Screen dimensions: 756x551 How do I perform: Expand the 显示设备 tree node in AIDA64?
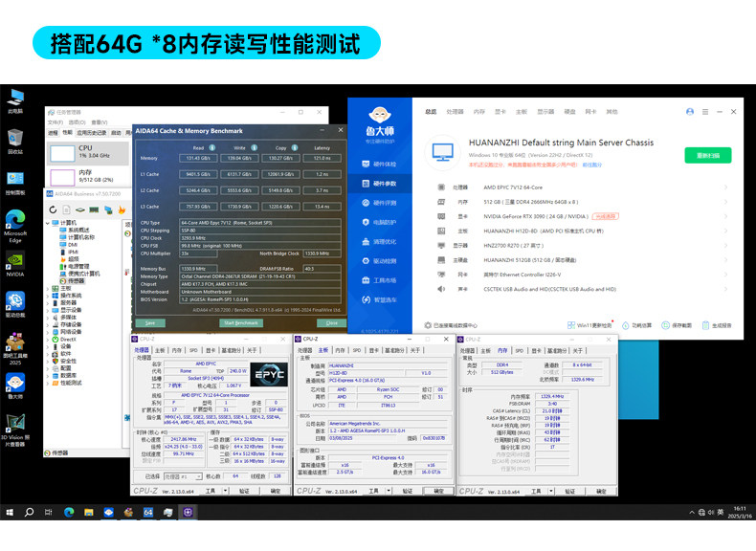click(x=47, y=310)
